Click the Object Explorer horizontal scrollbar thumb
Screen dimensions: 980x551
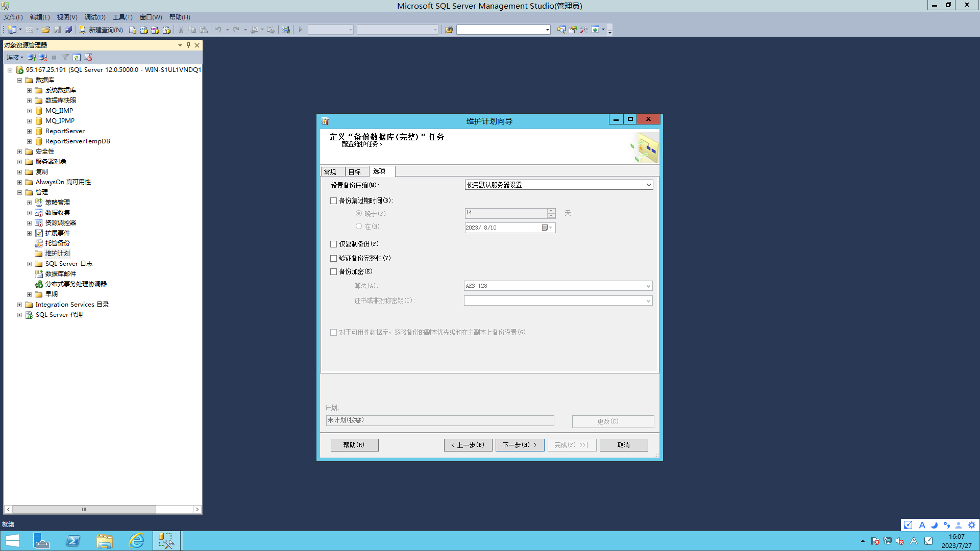[84, 509]
